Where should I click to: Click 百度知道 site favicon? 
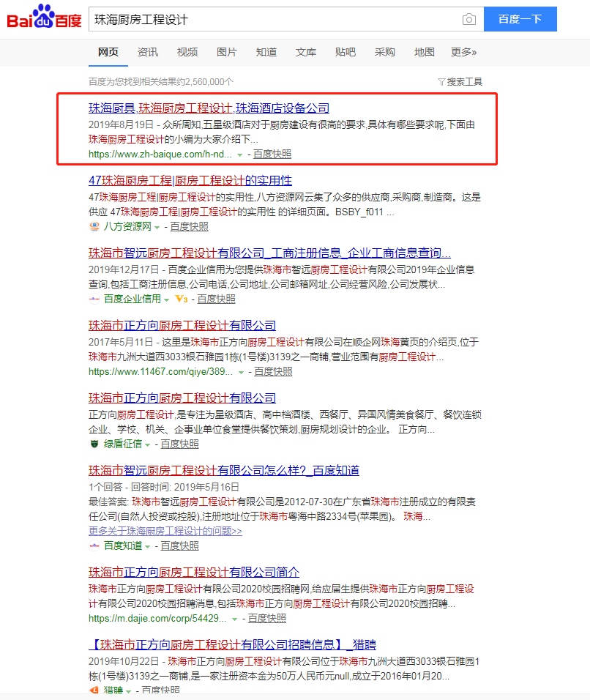94,546
